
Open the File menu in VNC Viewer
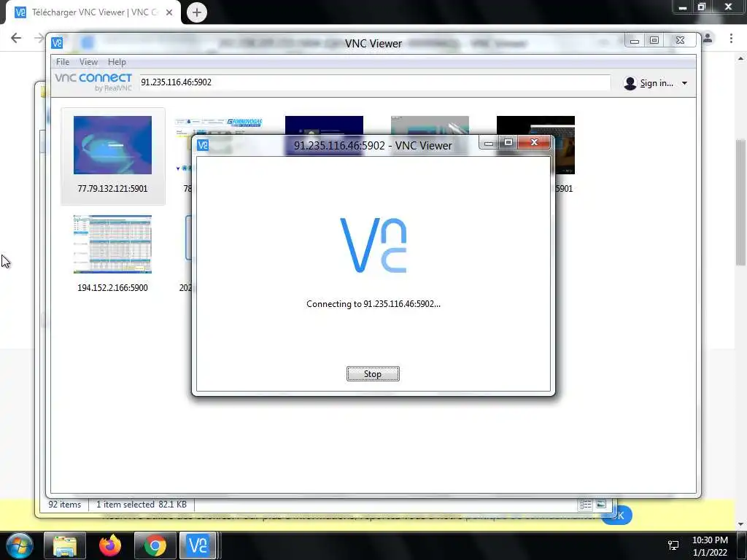pos(63,62)
